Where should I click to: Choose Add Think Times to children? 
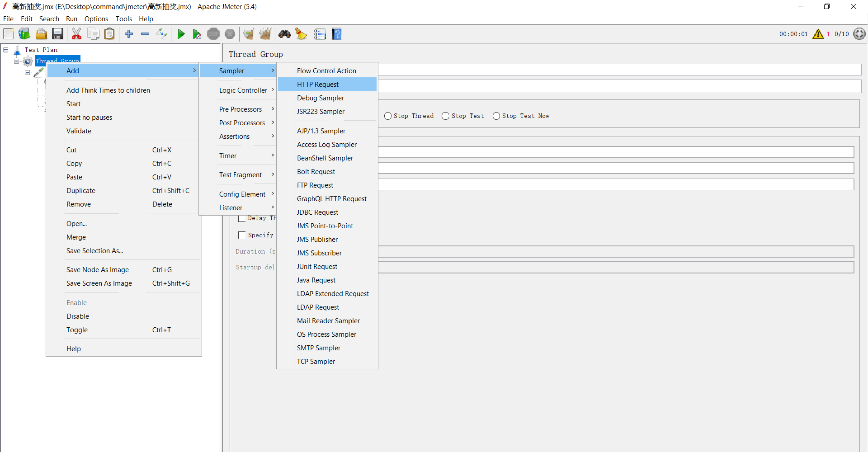(x=108, y=90)
